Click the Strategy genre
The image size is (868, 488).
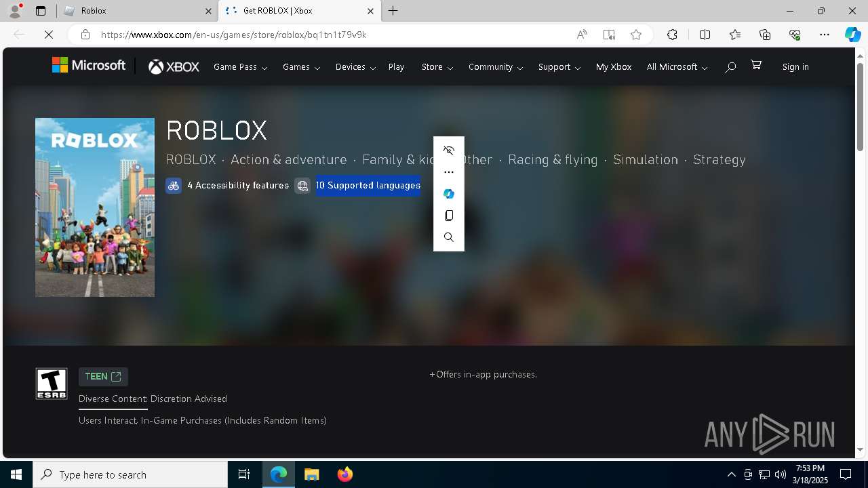coord(719,160)
